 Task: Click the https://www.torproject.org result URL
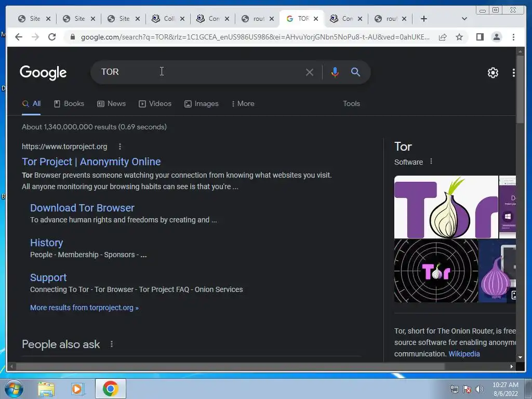tap(64, 147)
